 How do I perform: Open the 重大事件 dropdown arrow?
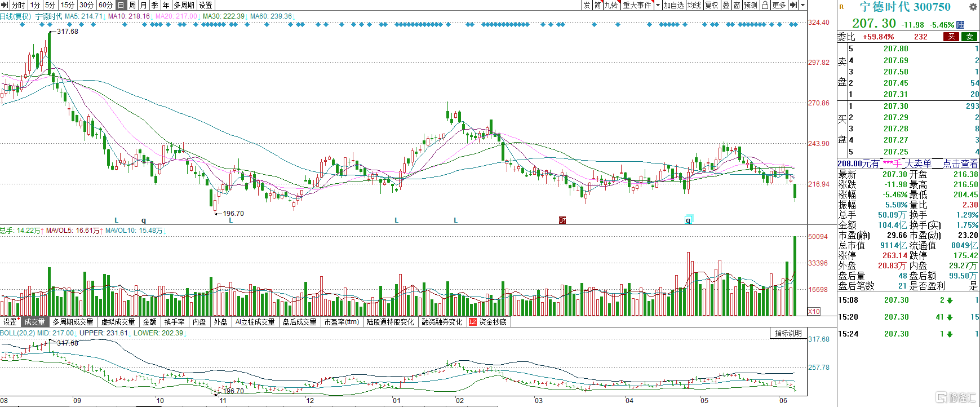coord(658,5)
